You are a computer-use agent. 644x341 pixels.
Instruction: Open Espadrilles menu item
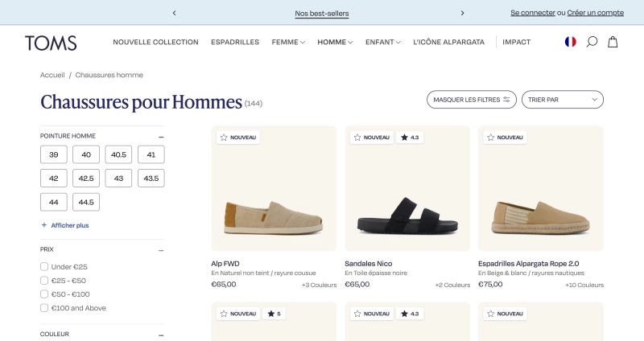click(x=235, y=42)
